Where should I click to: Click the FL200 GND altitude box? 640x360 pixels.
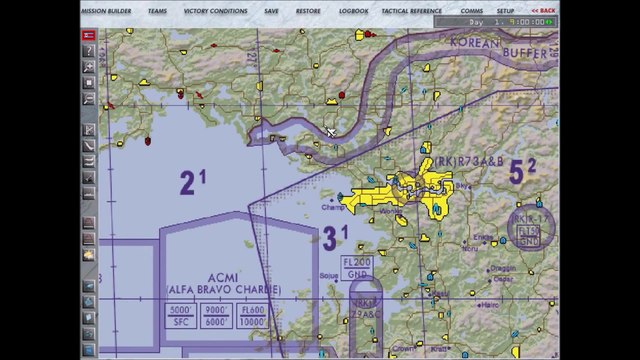coord(357,268)
